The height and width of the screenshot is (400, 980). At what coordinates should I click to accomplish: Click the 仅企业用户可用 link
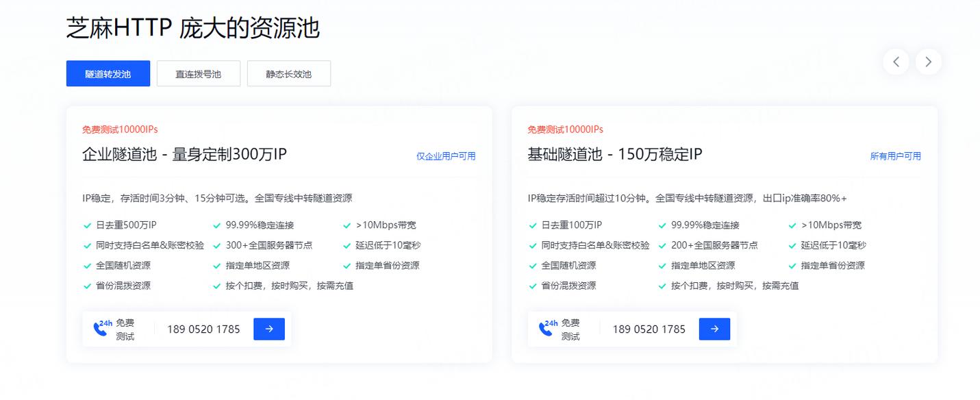[446, 156]
